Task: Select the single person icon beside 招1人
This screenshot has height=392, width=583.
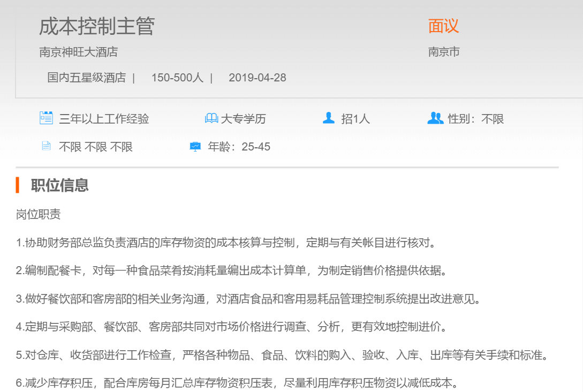Action: coord(329,118)
